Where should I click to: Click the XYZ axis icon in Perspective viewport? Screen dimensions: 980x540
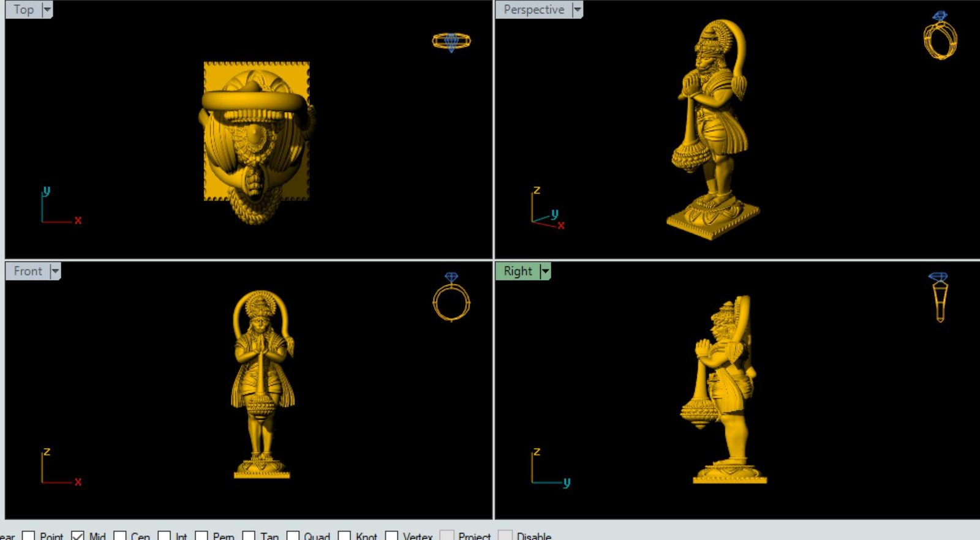pyautogui.click(x=546, y=209)
